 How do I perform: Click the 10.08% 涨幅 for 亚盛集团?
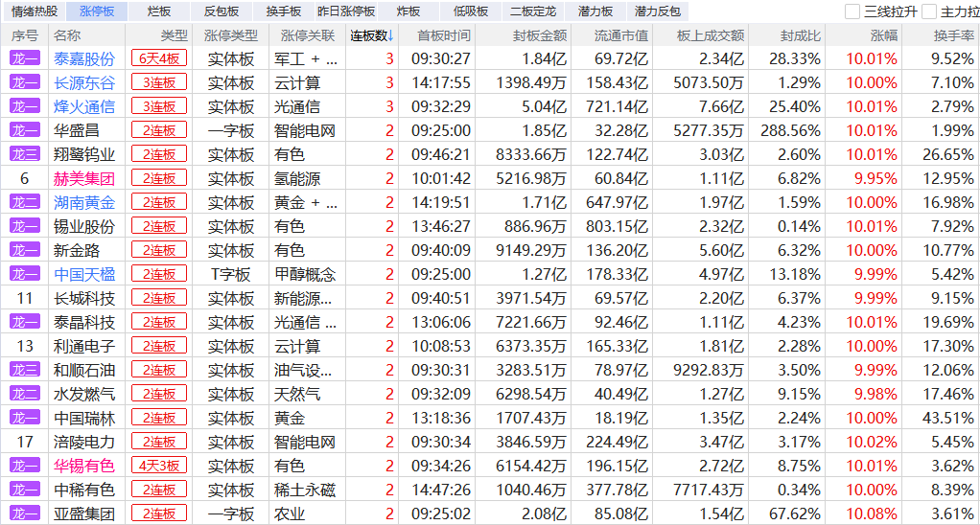[872, 514]
